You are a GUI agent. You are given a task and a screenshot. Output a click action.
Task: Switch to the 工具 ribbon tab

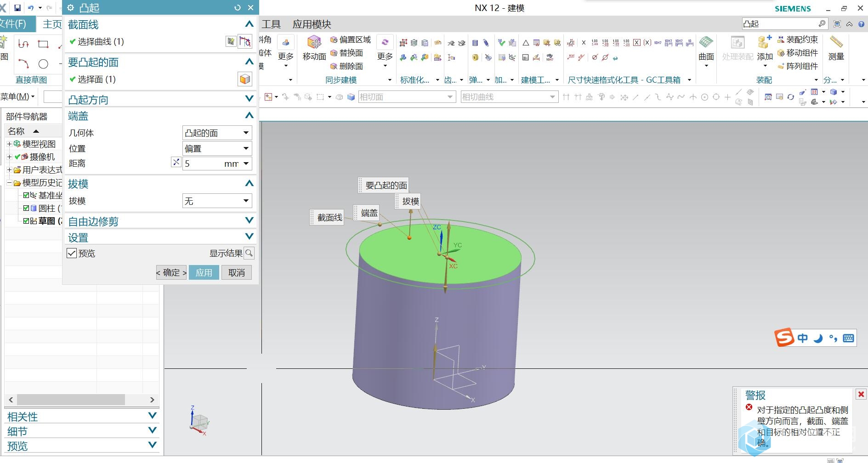point(271,24)
